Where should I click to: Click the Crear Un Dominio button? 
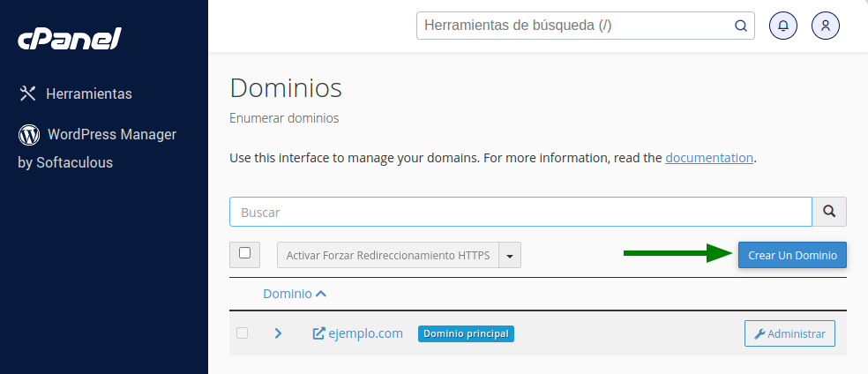coord(792,255)
